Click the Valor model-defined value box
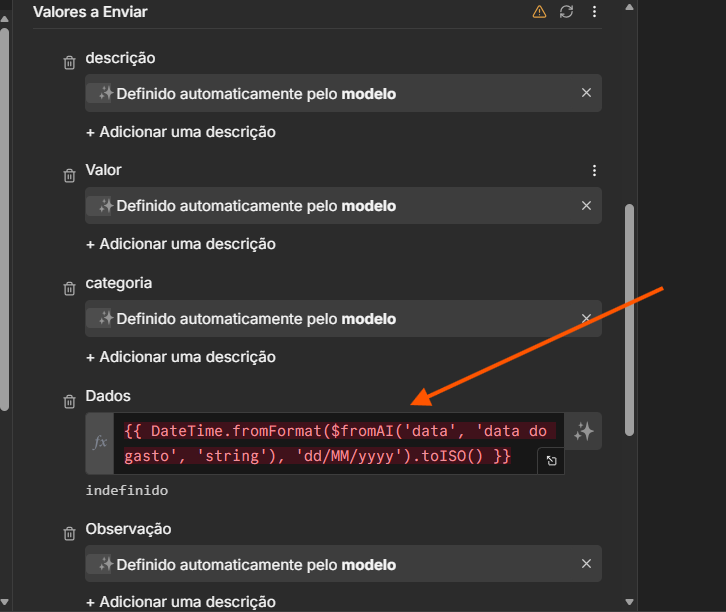Screen dimensions: 726x612 330,206
